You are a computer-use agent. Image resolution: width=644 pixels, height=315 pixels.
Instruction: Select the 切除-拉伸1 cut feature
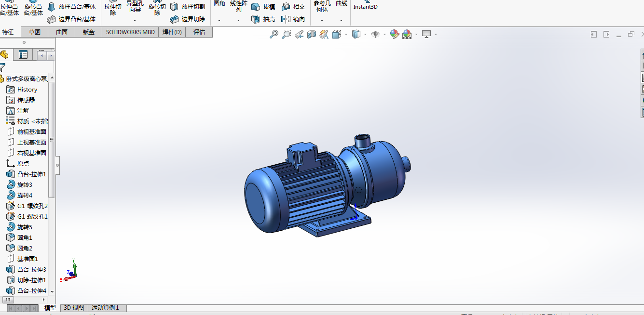pos(27,280)
